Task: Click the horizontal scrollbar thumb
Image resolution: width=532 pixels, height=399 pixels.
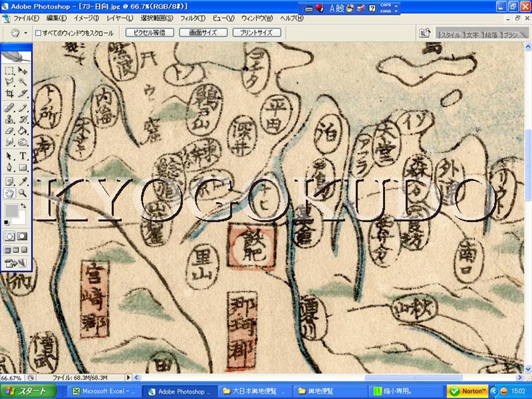Action: click(413, 377)
